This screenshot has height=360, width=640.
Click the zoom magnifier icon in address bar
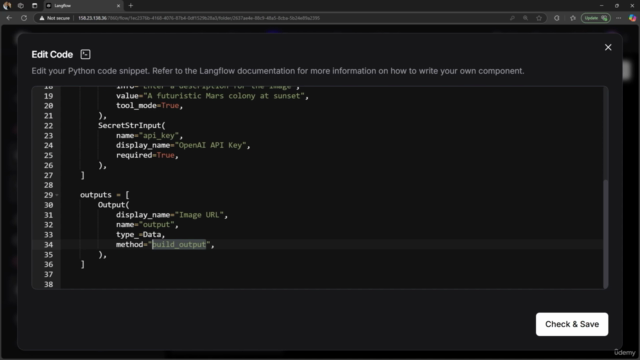(x=525, y=18)
